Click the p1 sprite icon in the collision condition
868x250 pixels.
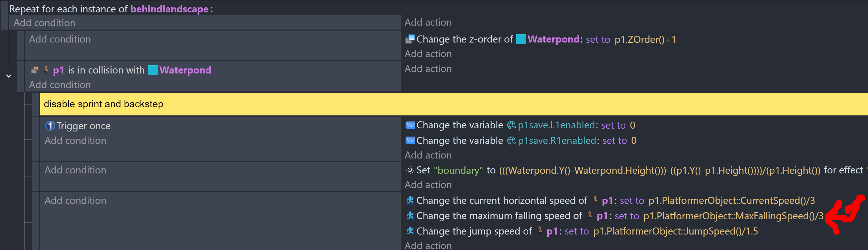[x=46, y=70]
